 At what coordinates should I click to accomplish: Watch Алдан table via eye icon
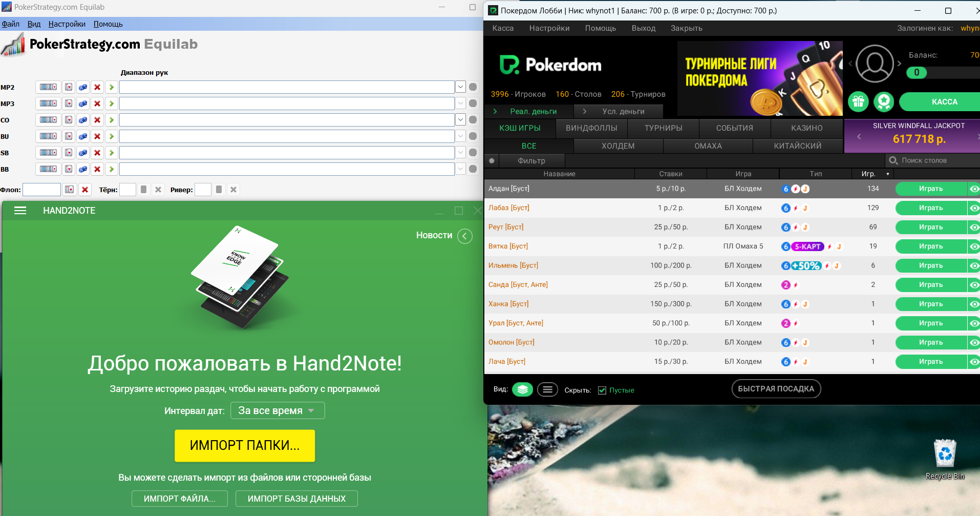pyautogui.click(x=974, y=189)
